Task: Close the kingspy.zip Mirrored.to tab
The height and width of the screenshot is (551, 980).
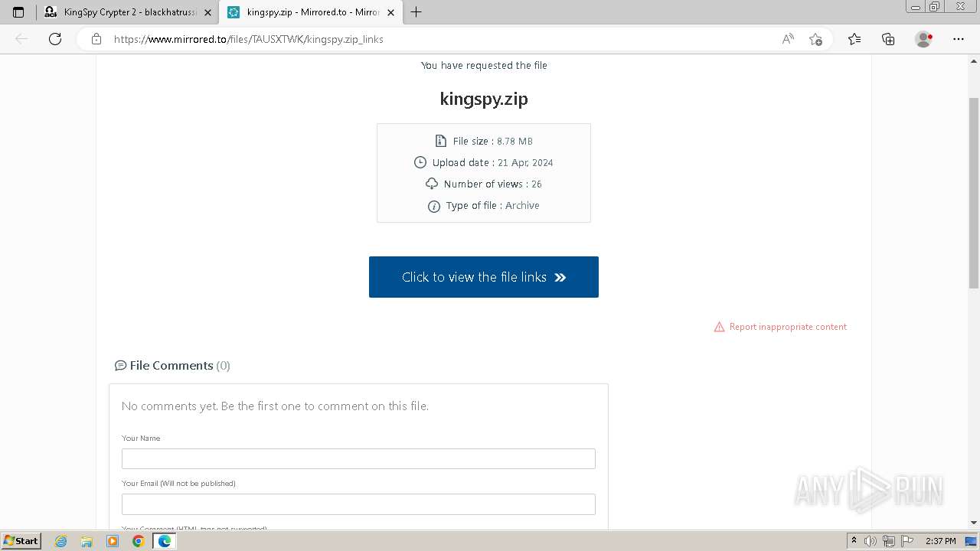Action: (390, 12)
